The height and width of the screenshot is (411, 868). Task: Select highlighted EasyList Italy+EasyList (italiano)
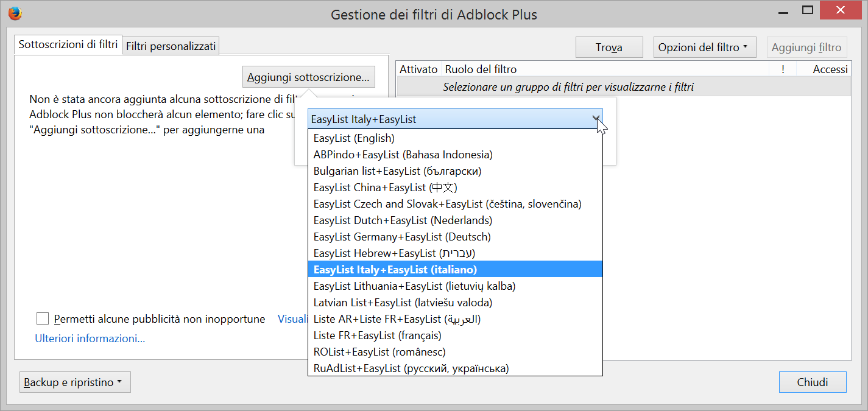coord(455,270)
